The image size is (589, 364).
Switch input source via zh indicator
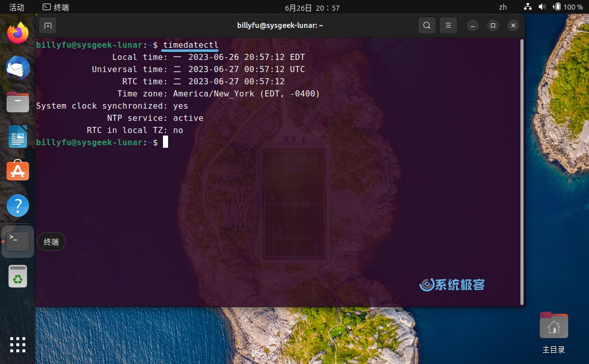click(503, 7)
